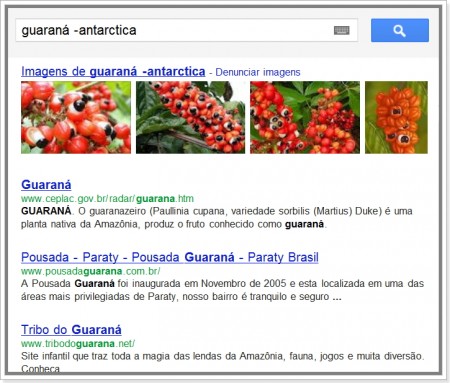Click the www.pousadaguarana.com.br URL

[x=91, y=271]
